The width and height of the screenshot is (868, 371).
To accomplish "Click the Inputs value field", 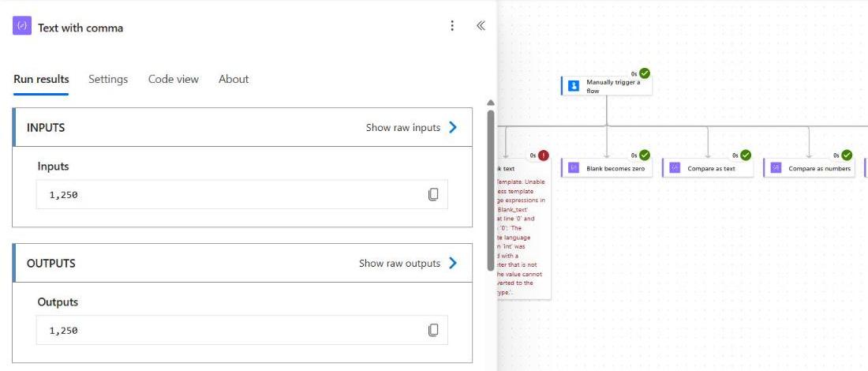I will (242, 194).
